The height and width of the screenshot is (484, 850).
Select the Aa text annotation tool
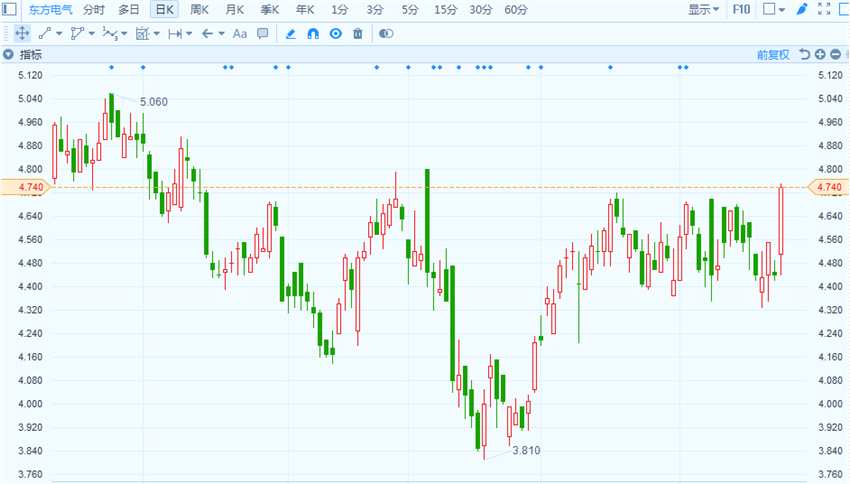(240, 34)
